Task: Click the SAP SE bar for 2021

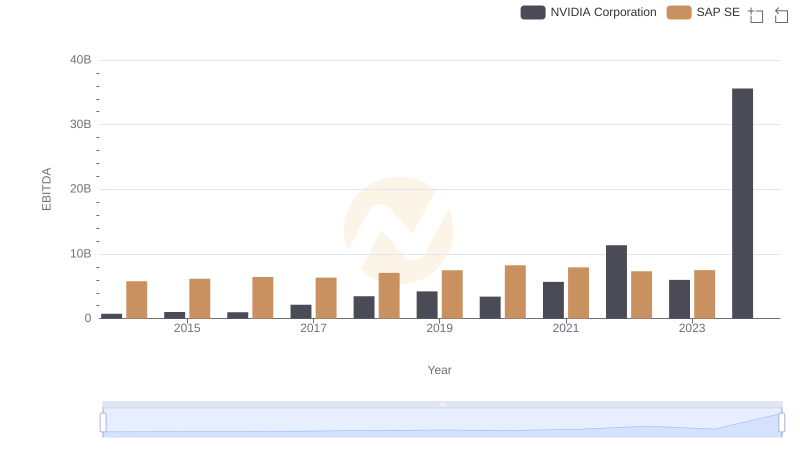Action: click(x=579, y=293)
